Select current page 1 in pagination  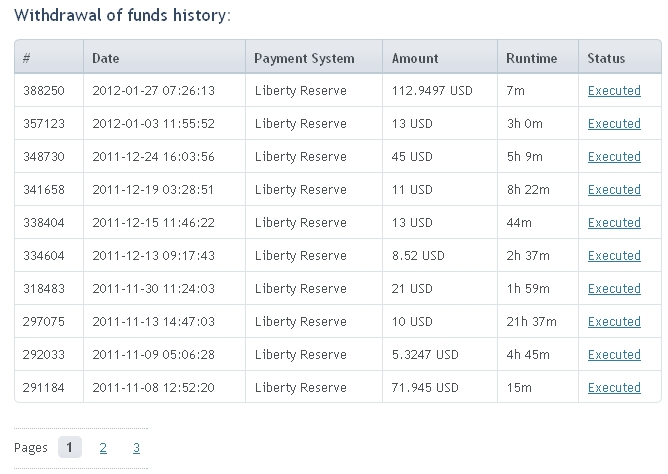[70, 447]
